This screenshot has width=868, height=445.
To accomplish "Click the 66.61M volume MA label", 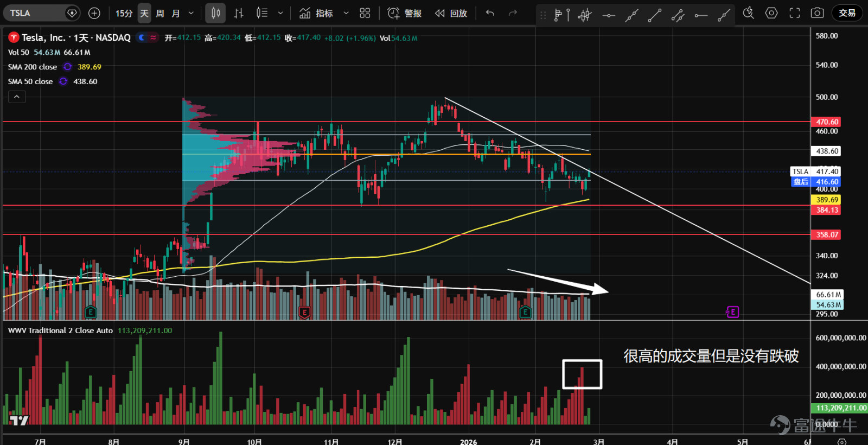I will tap(827, 295).
